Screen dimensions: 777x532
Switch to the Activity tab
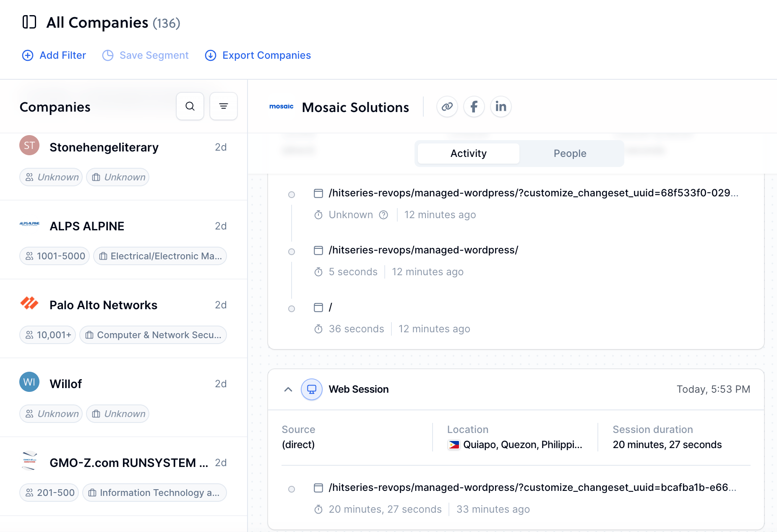(x=469, y=154)
